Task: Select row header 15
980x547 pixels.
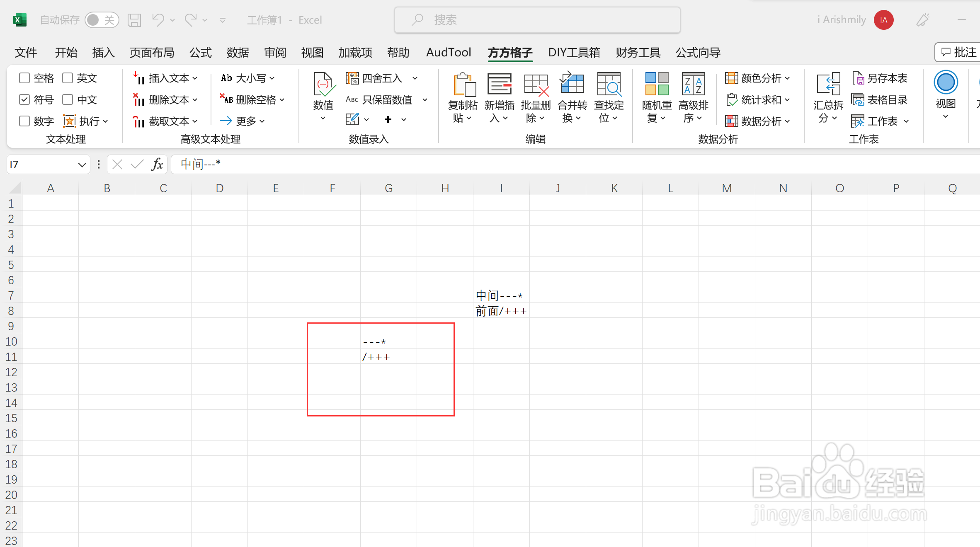Action: [11, 418]
